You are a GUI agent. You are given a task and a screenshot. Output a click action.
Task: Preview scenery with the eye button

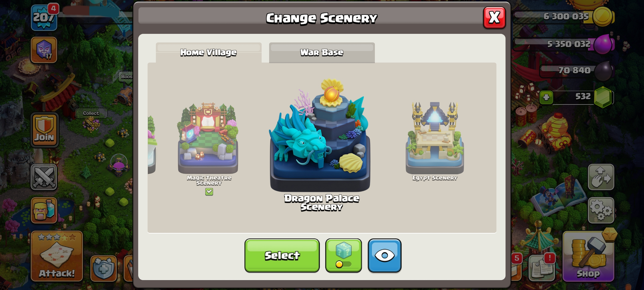pos(385,255)
